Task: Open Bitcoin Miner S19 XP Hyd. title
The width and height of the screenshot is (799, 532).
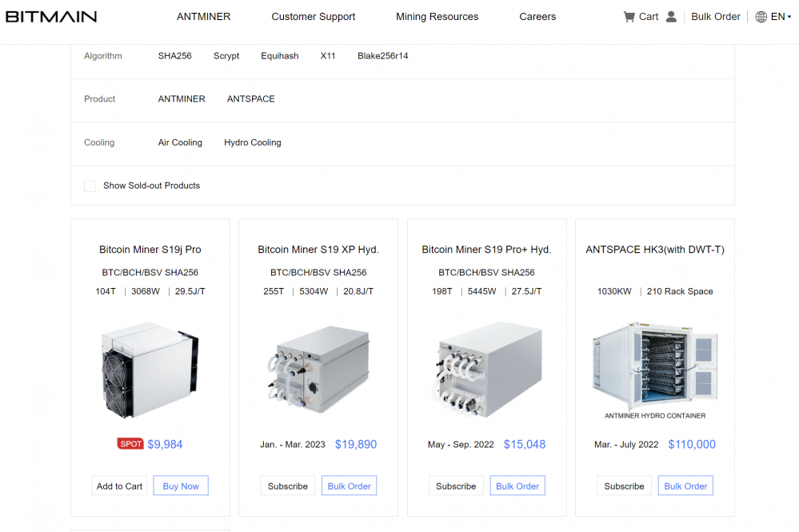Action: click(318, 250)
